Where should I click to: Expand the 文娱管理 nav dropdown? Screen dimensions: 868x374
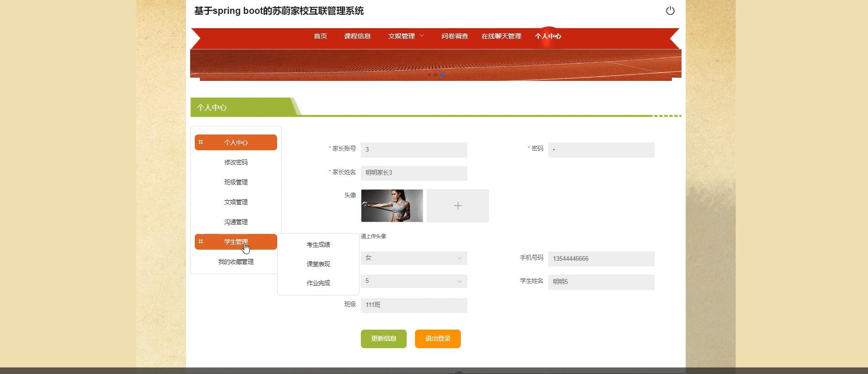(x=406, y=36)
